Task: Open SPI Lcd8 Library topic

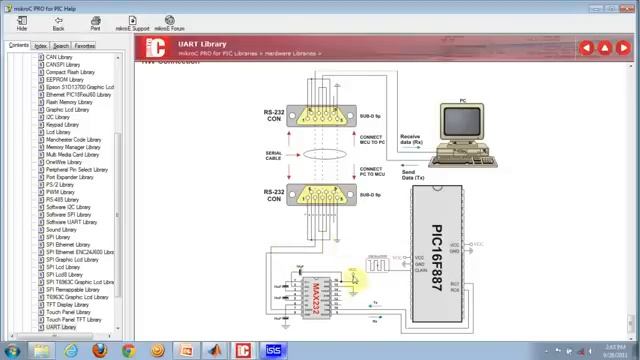Action: pyautogui.click(x=64, y=275)
